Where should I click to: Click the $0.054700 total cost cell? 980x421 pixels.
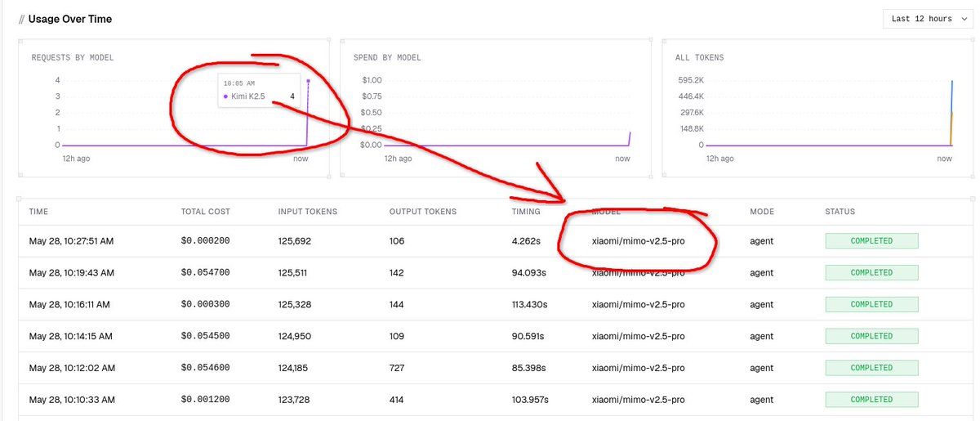206,272
